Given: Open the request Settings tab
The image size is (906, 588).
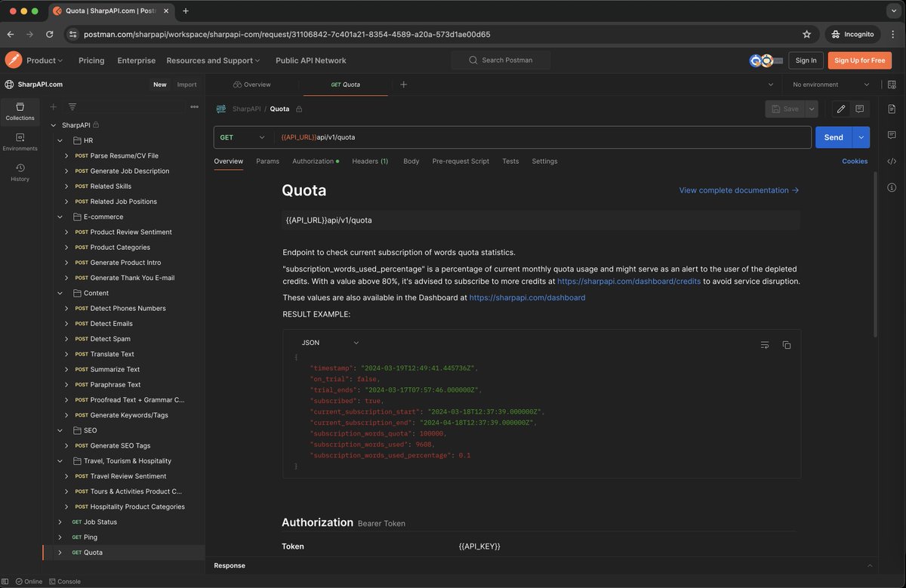Looking at the screenshot, I should click(544, 162).
